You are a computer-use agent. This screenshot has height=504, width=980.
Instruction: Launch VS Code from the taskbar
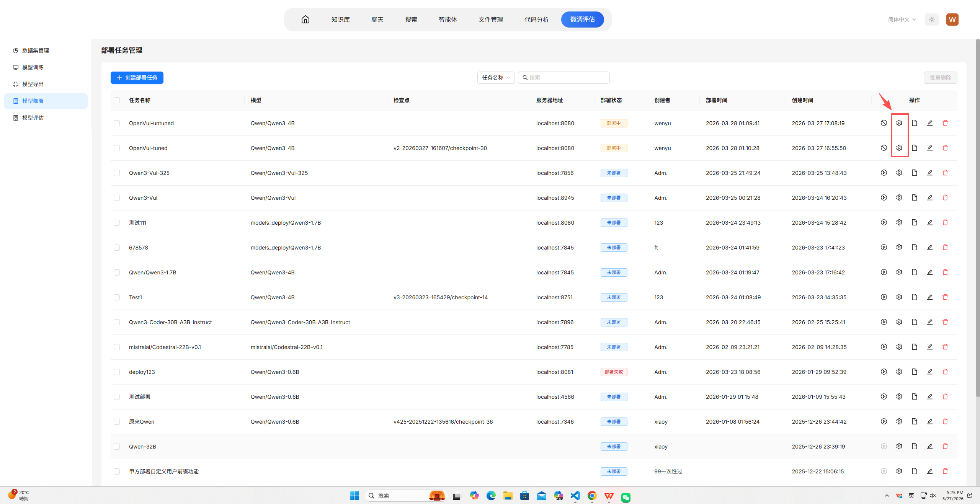[x=575, y=496]
